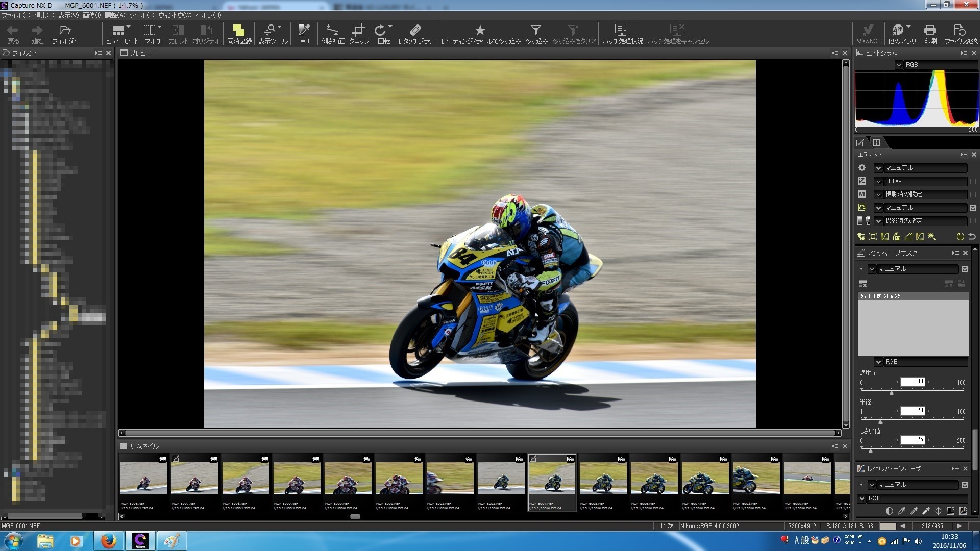Image resolution: width=980 pixels, height=551 pixels.
Task: Open the 表示ツール display tools menu
Action: pyautogui.click(x=273, y=34)
